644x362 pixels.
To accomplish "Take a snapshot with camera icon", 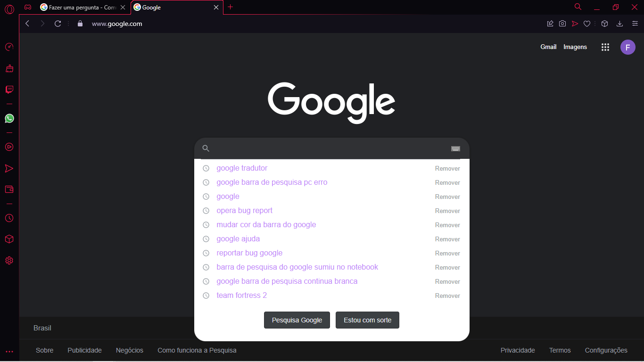I will tap(562, 24).
